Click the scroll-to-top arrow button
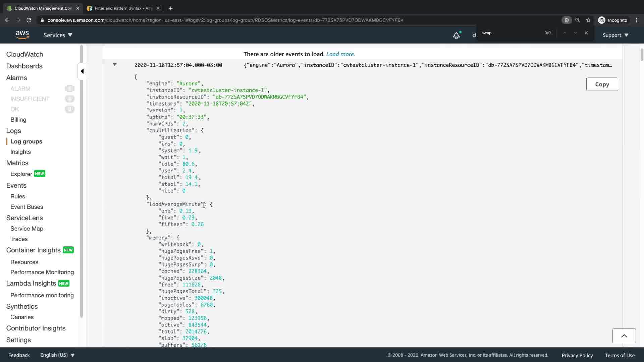644x362 pixels. pos(624,336)
